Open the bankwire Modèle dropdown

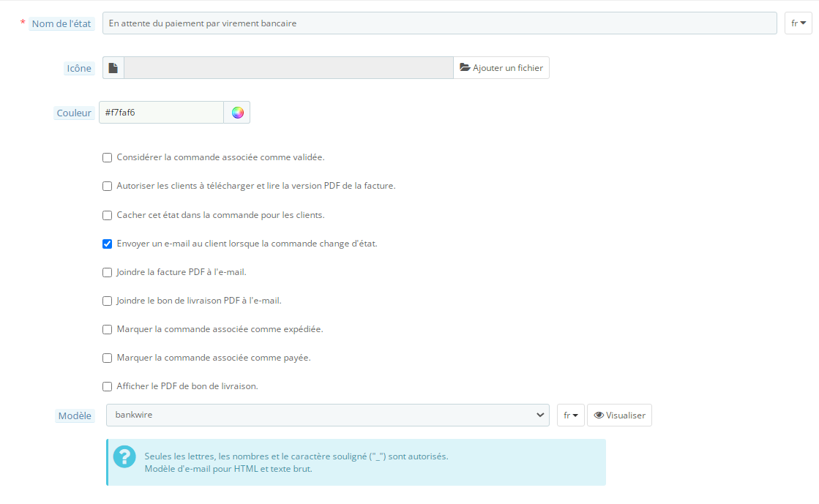click(x=327, y=415)
